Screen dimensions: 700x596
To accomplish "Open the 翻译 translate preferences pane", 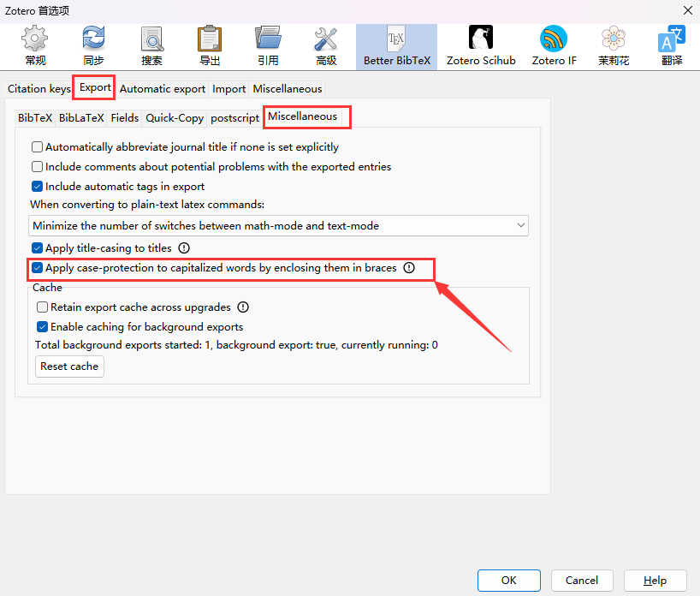I will tap(672, 46).
